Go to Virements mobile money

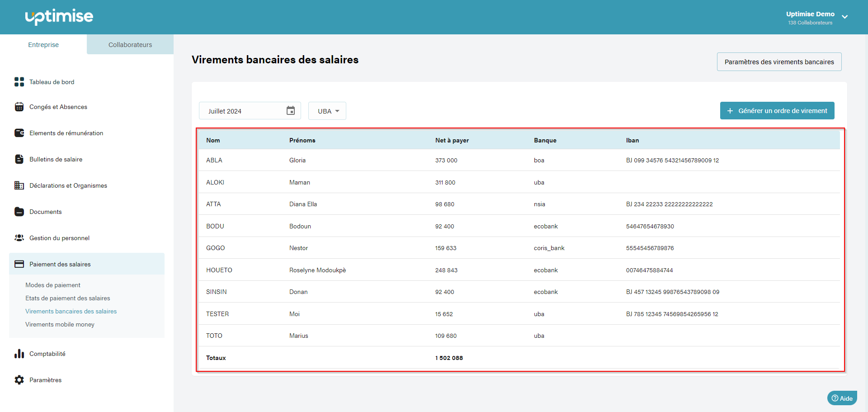click(x=60, y=324)
